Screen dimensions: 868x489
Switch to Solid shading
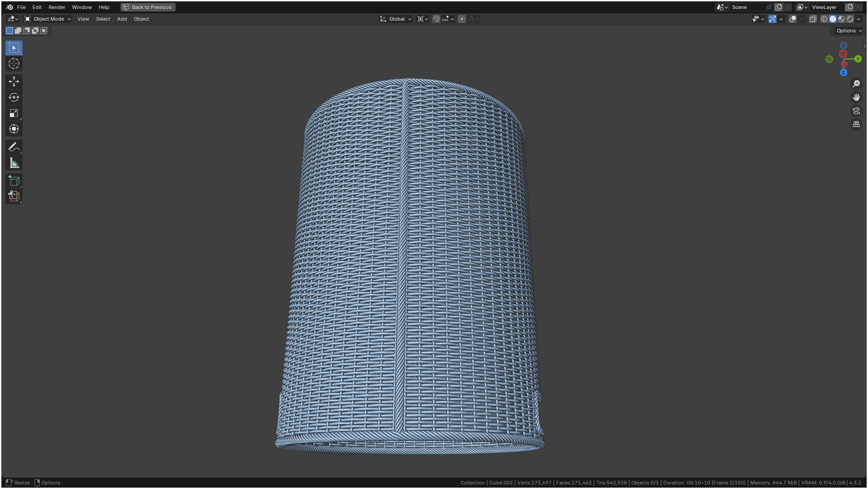coord(833,19)
